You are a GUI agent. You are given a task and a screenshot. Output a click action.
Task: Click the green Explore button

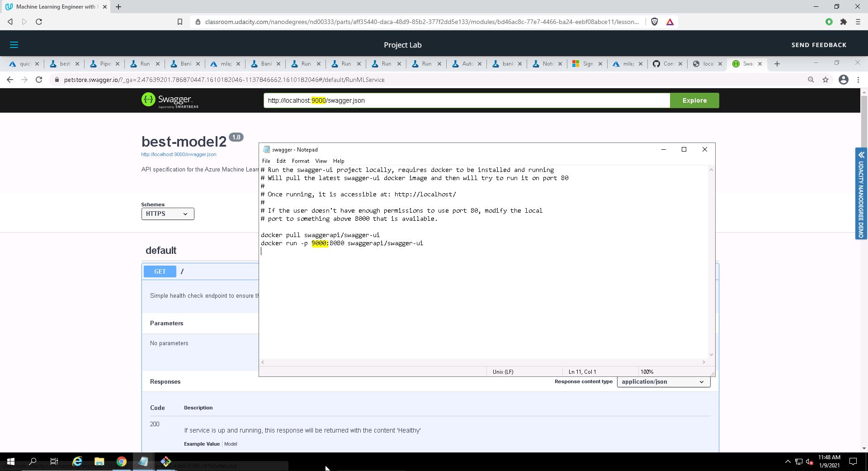coord(694,100)
